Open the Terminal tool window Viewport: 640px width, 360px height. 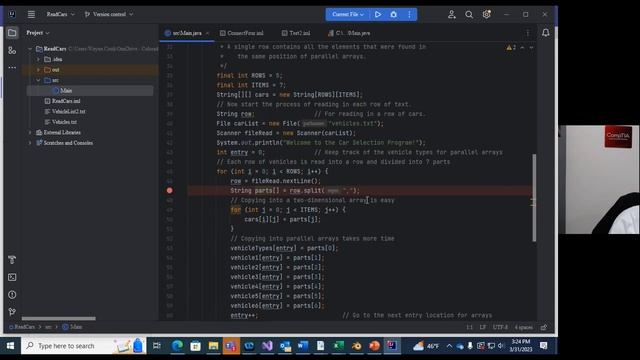pyautogui.click(x=12, y=277)
